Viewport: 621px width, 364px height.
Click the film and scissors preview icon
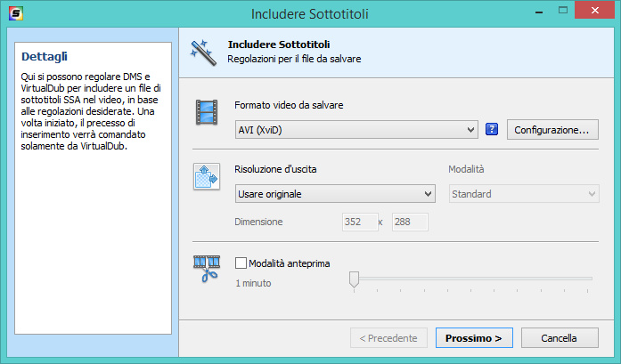[207, 269]
